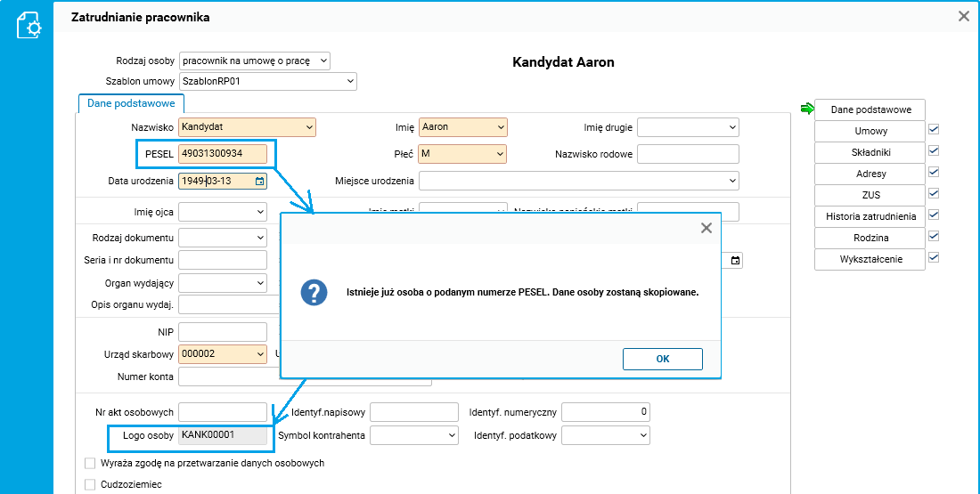
Task: Click the Opis organu wydaj. field
Action: [x=229, y=304]
